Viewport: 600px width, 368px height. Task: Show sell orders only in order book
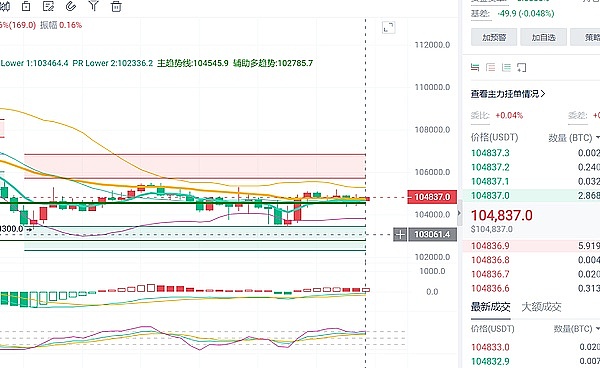491,68
